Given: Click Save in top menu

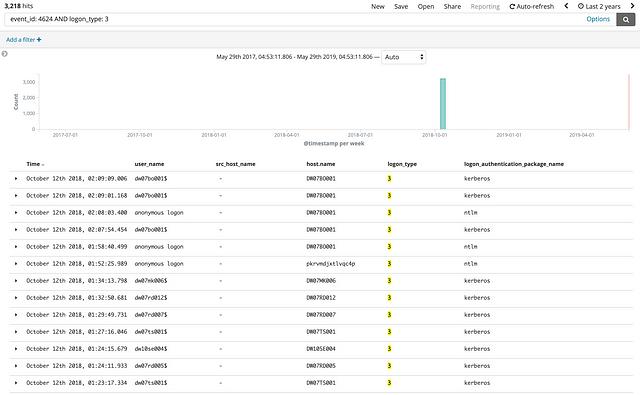Looking at the screenshot, I should click(x=401, y=7).
